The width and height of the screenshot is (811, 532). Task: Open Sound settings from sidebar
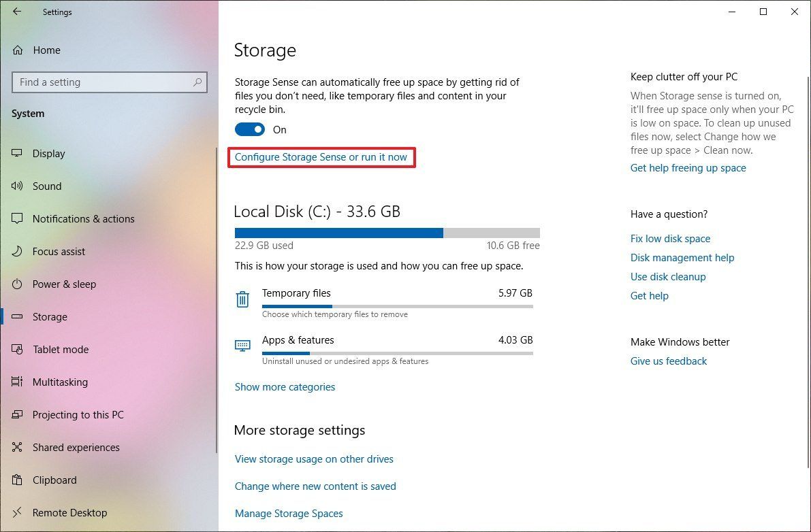pos(46,186)
